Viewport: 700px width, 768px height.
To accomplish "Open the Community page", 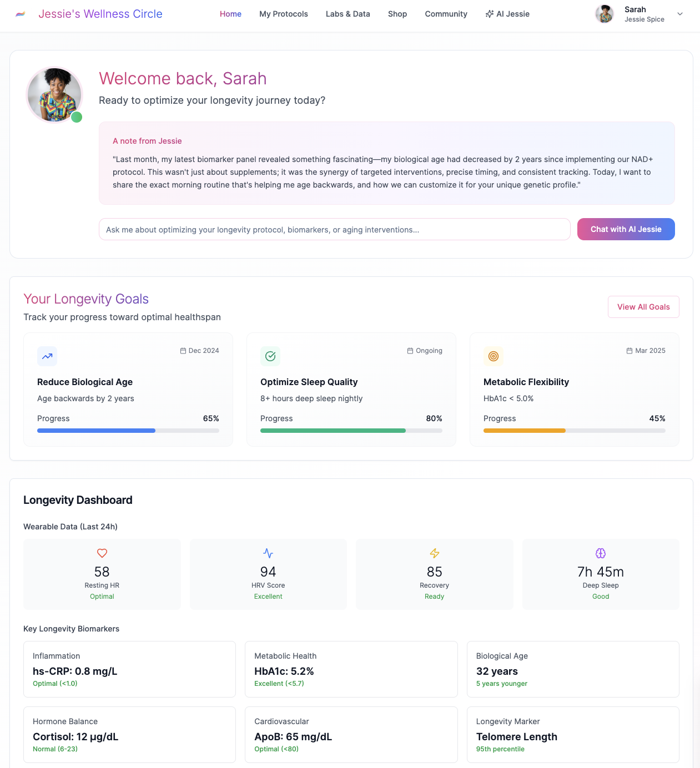I will coord(446,14).
